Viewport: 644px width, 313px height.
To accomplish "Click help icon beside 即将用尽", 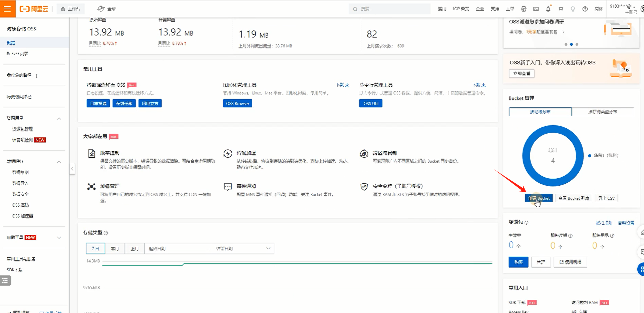I will pyautogui.click(x=612, y=236).
